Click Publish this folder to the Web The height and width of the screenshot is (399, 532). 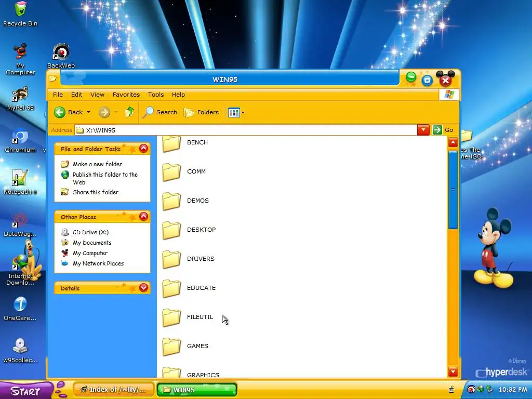[105, 179]
